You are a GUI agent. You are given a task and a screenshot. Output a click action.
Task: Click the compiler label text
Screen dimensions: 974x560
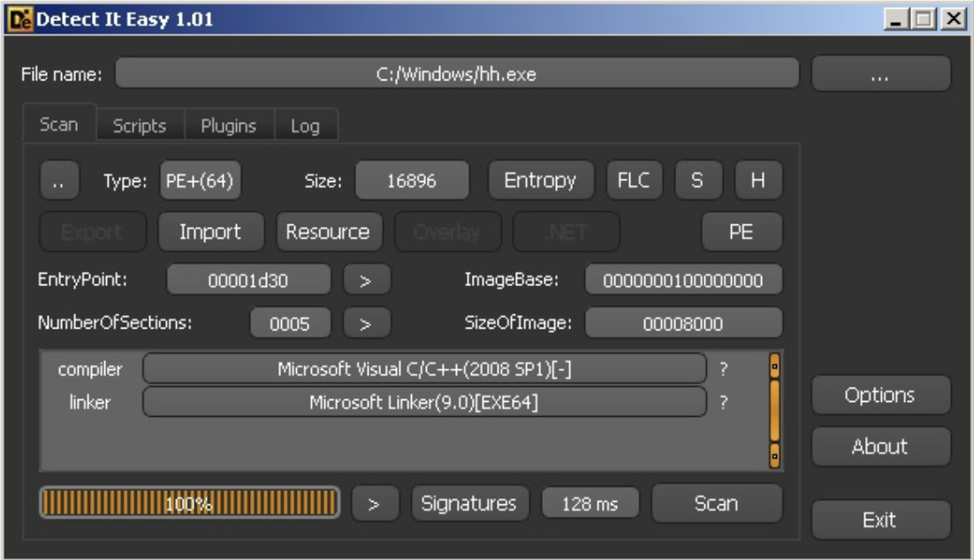tap(90, 369)
